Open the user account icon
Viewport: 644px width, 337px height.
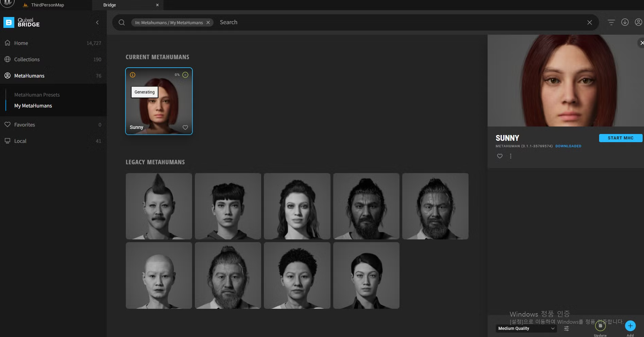[x=639, y=22]
